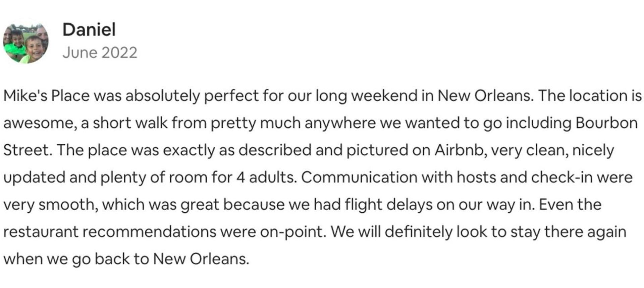Click the word "Bourbon" in review
The height and width of the screenshot is (288, 644).
click(x=606, y=123)
